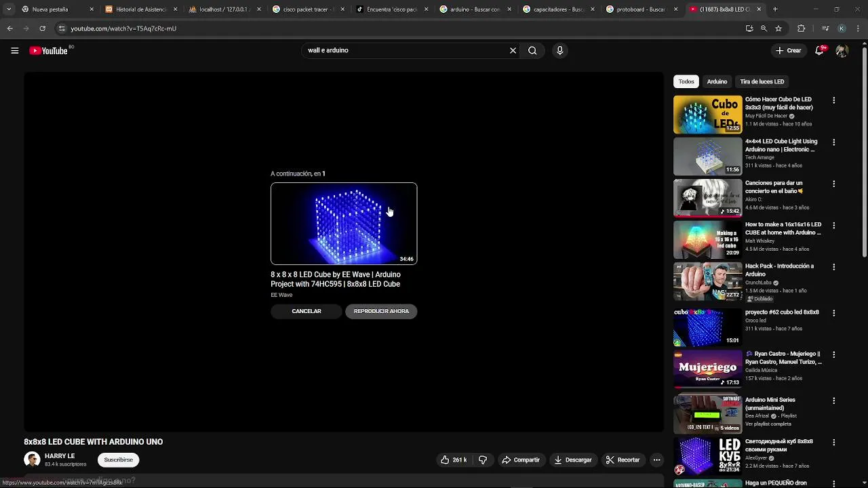Image resolution: width=868 pixels, height=488 pixels.
Task: Open options for Cómo Hacer Cubo De LED video
Action: point(833,100)
